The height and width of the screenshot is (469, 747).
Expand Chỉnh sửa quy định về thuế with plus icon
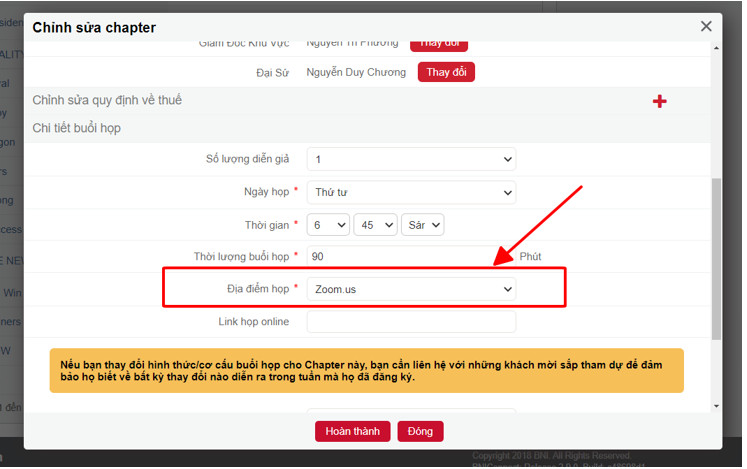click(659, 101)
